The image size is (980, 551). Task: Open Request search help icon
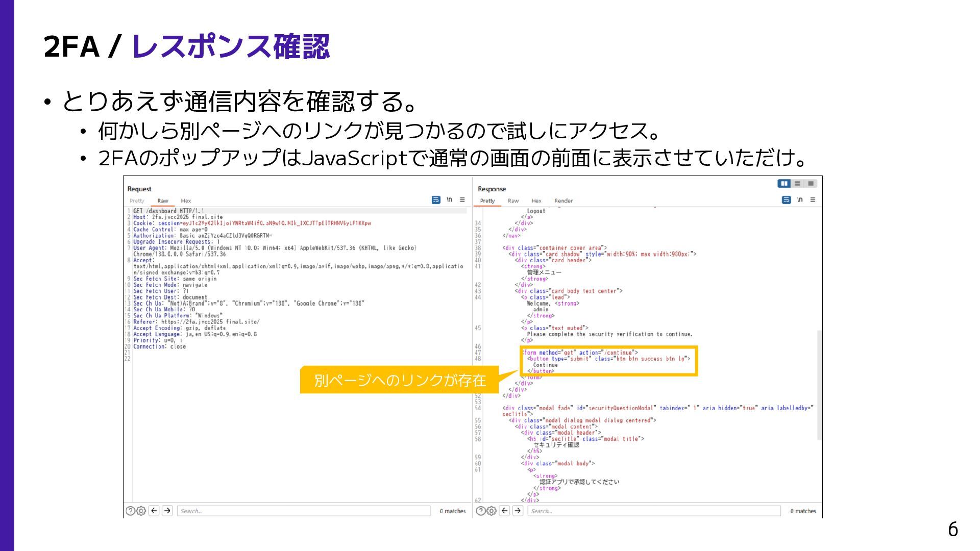click(x=130, y=511)
